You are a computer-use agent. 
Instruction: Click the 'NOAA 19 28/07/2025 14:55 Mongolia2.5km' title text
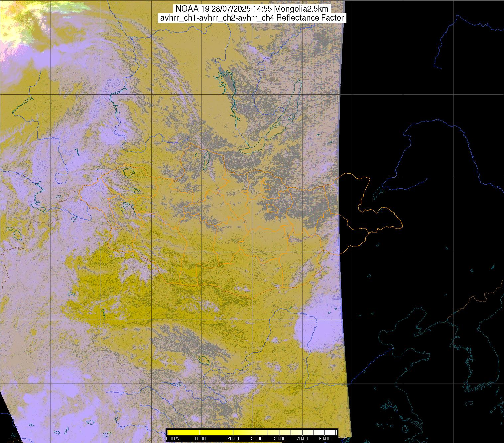tap(252, 8)
